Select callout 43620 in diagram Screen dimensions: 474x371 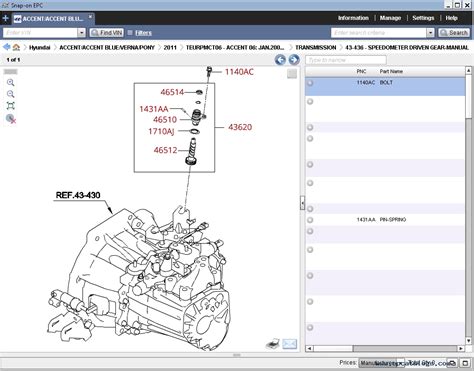point(240,127)
